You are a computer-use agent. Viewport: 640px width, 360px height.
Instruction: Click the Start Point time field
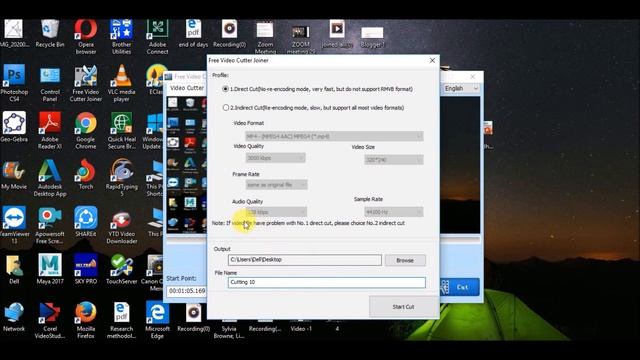(187, 291)
